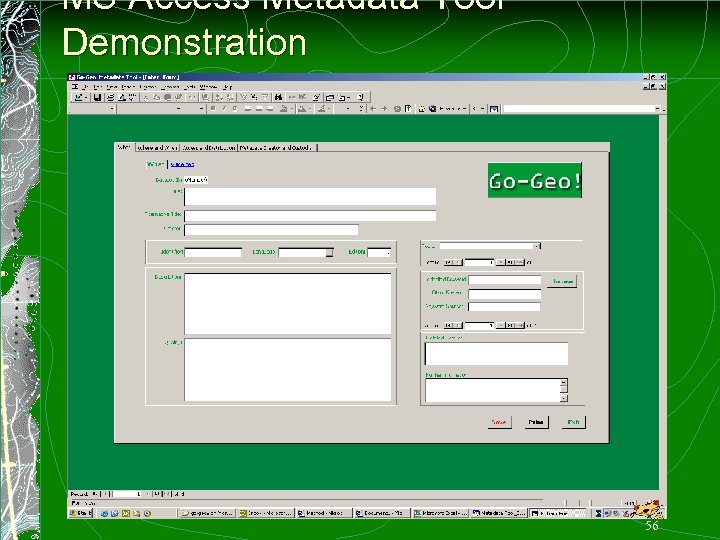Open the View button dropdown in toolbar
Screen dimensions: 720x540
coord(86,97)
